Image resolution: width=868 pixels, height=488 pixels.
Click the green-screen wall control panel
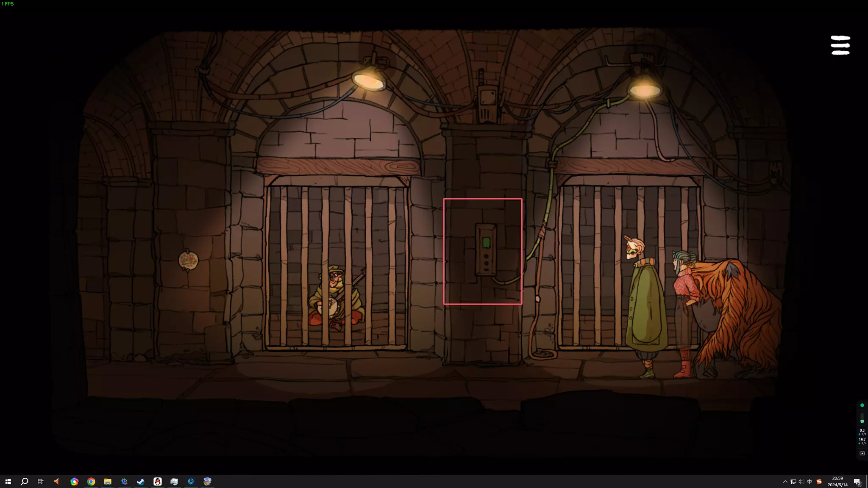[x=486, y=250]
